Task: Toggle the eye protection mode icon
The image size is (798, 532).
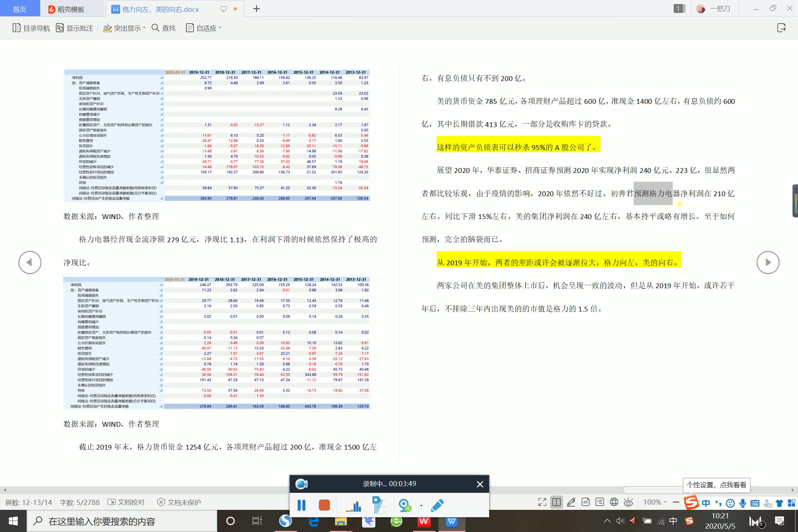Action: click(x=628, y=502)
